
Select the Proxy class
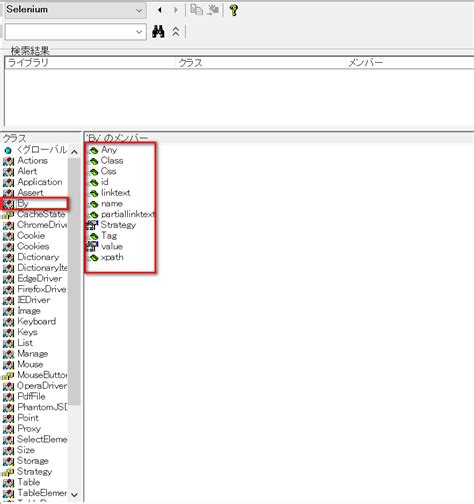pyautogui.click(x=22, y=428)
